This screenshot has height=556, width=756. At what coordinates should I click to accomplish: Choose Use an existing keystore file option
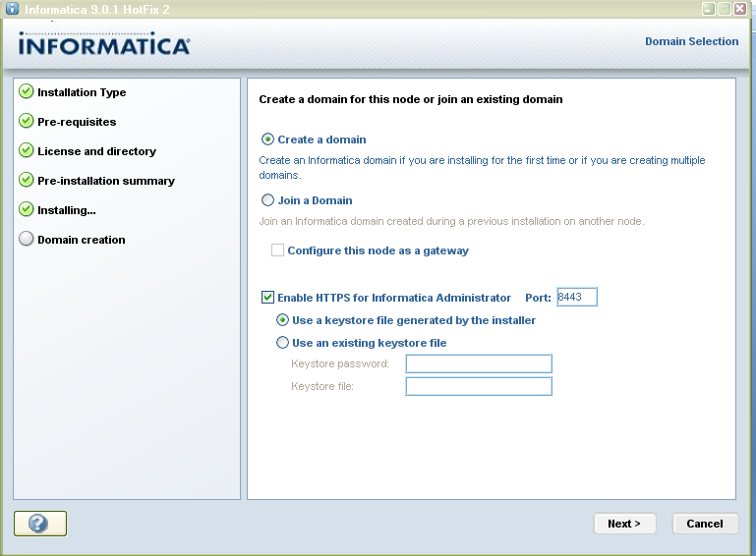(282, 343)
